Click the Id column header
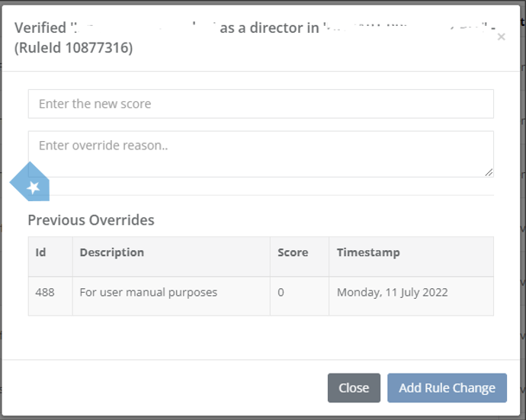The image size is (526, 420). pos(41,252)
